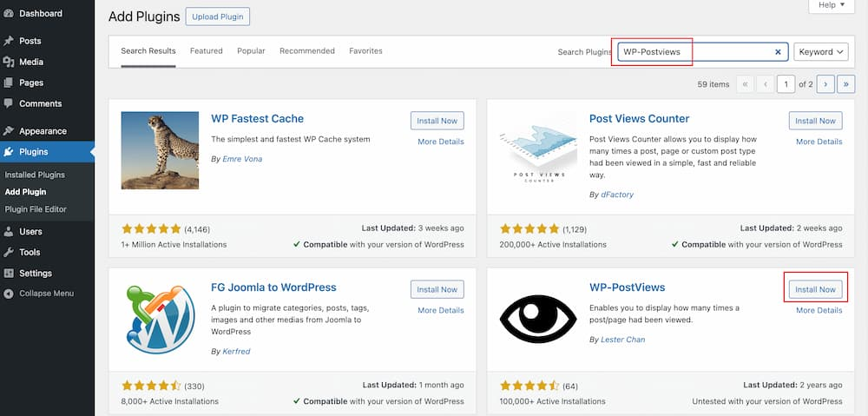Switch to the Search Results tab

point(148,51)
